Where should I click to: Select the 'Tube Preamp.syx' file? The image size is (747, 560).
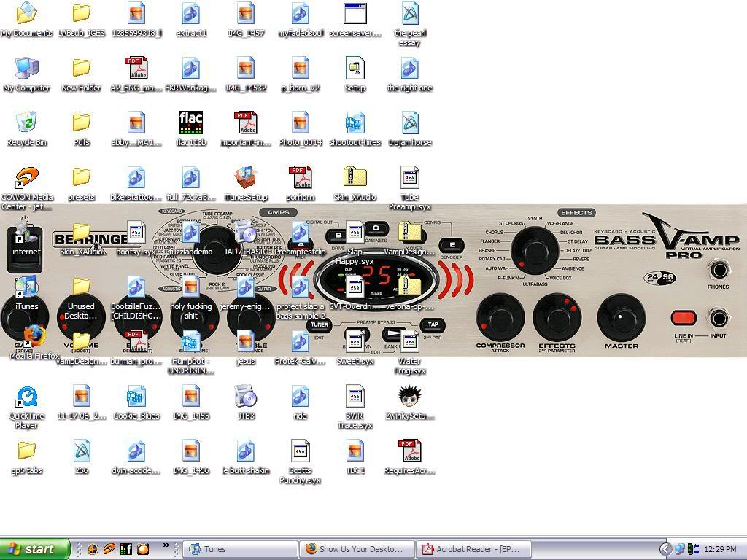pos(410,178)
